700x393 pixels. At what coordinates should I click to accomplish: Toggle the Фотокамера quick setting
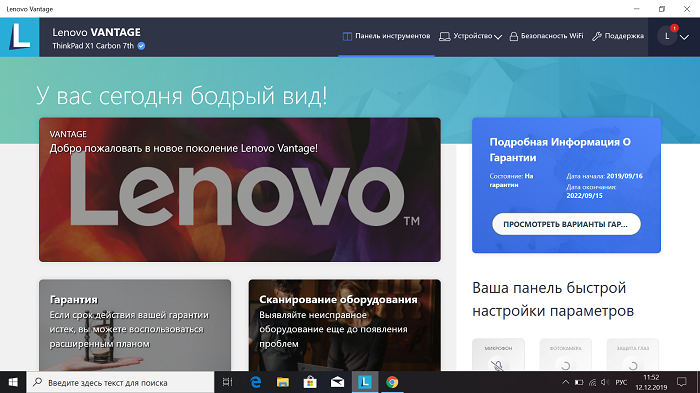point(566,355)
